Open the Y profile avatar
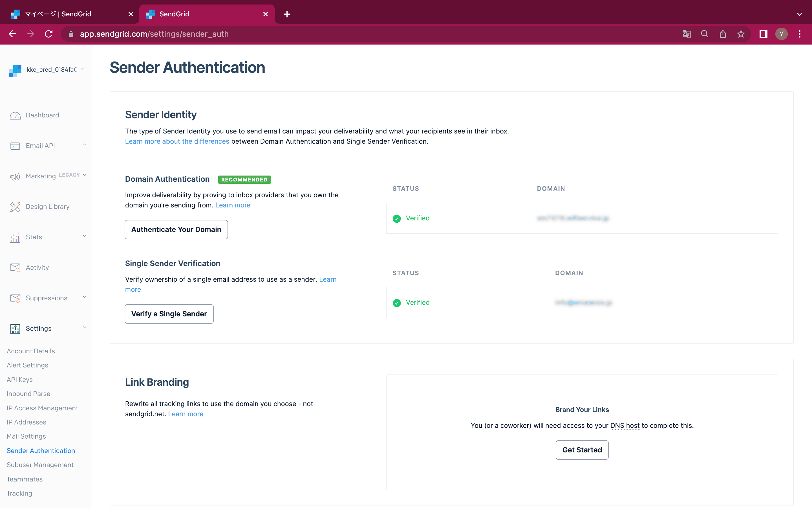The height and width of the screenshot is (508, 812). [x=782, y=34]
